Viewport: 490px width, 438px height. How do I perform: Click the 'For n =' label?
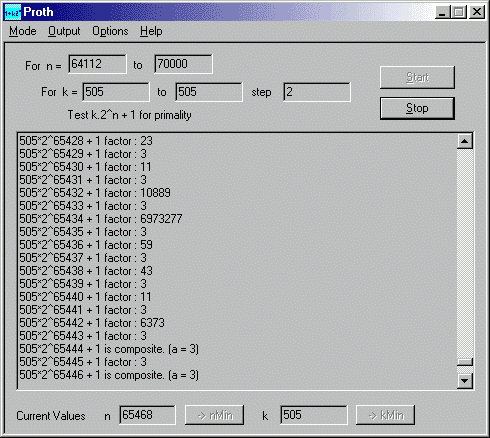(43, 66)
